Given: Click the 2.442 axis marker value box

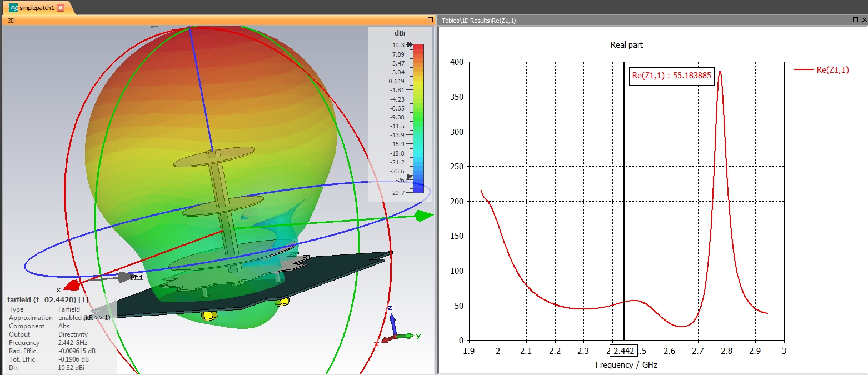Looking at the screenshot, I should (623, 351).
